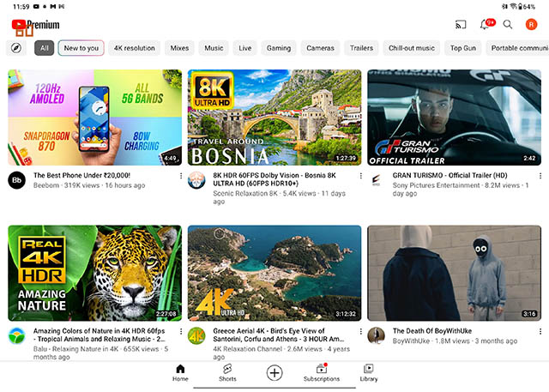
Task: Tap the Cast to device icon
Action: (x=461, y=25)
